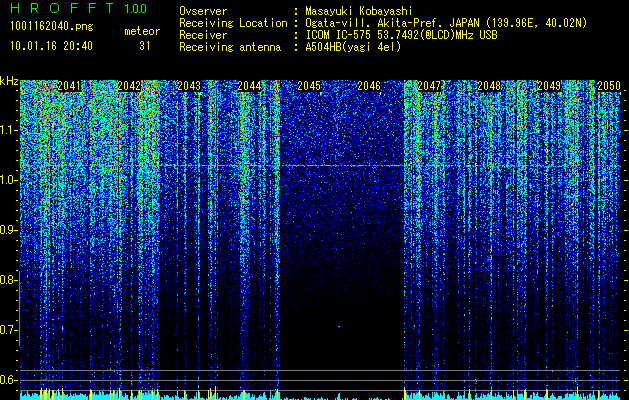Click the meteor label

point(142,31)
